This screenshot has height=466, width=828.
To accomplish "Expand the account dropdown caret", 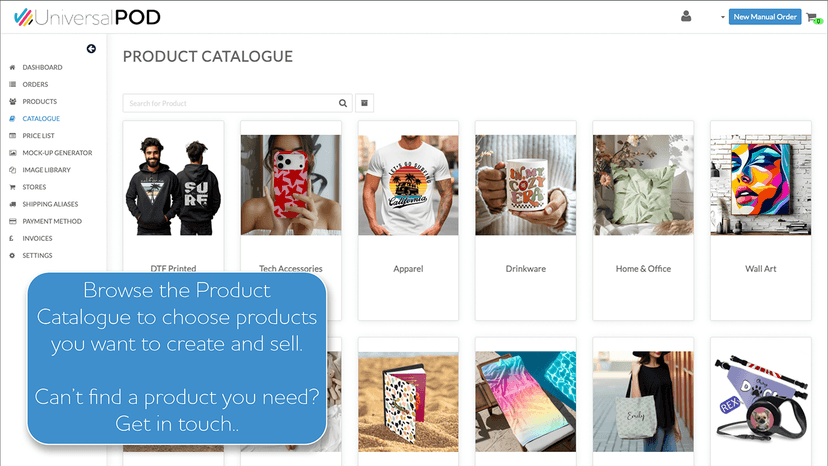I will [723, 17].
